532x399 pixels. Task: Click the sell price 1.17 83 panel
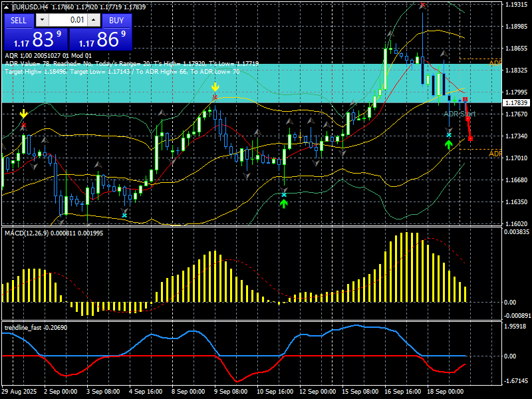click(36, 39)
